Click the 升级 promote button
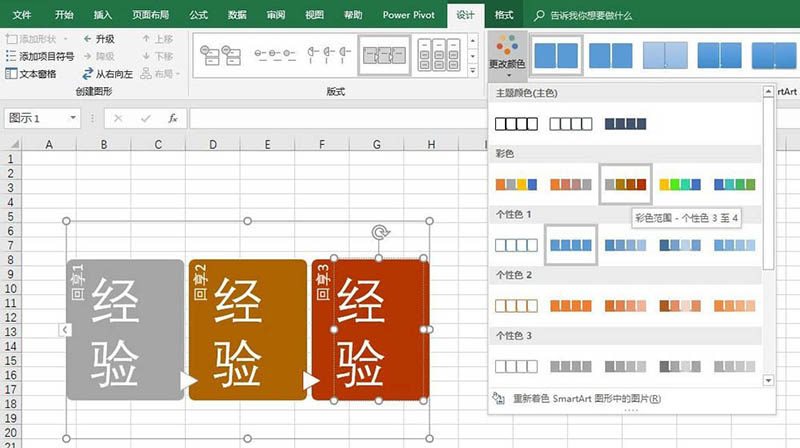800x448 pixels. (99, 39)
